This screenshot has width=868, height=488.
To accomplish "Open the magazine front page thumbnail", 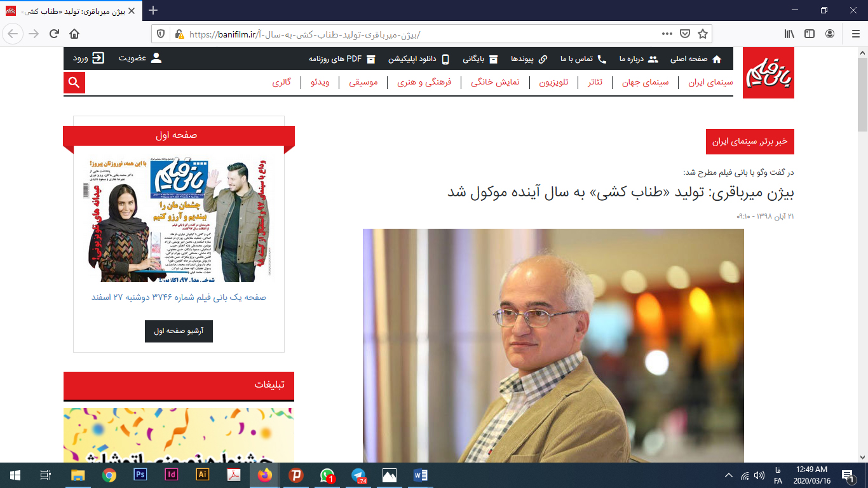I will [x=179, y=219].
